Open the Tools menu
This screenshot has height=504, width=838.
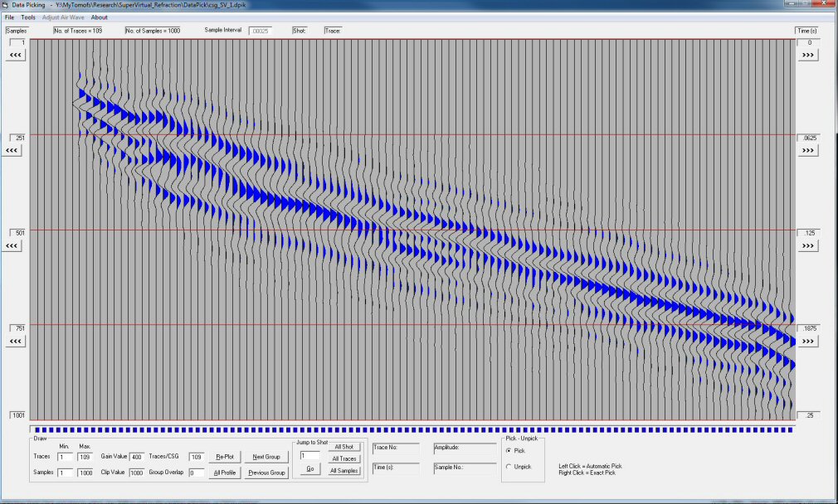point(28,17)
